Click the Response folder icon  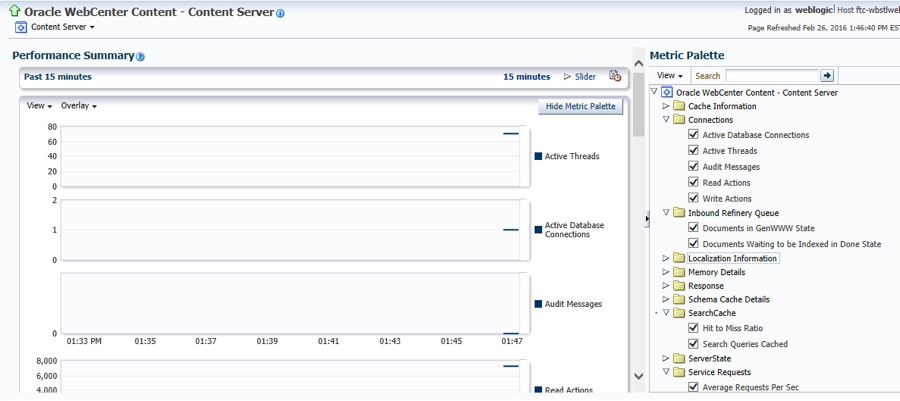(x=679, y=286)
